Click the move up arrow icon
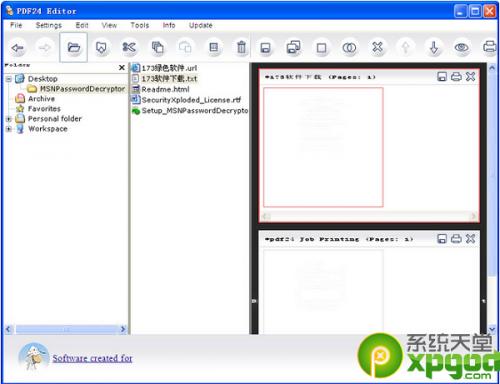 coord(405,48)
